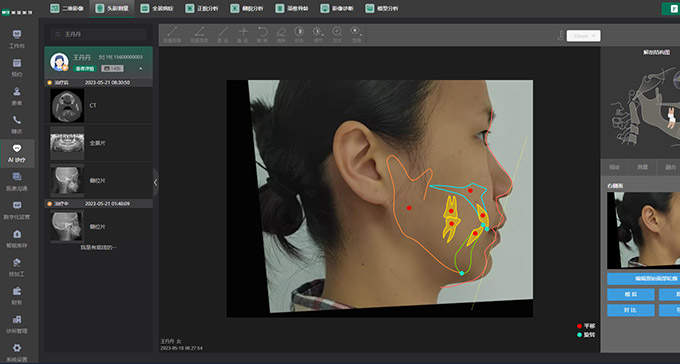
Task: Switch to the 测量 tab in the right panel
Action: point(642,167)
